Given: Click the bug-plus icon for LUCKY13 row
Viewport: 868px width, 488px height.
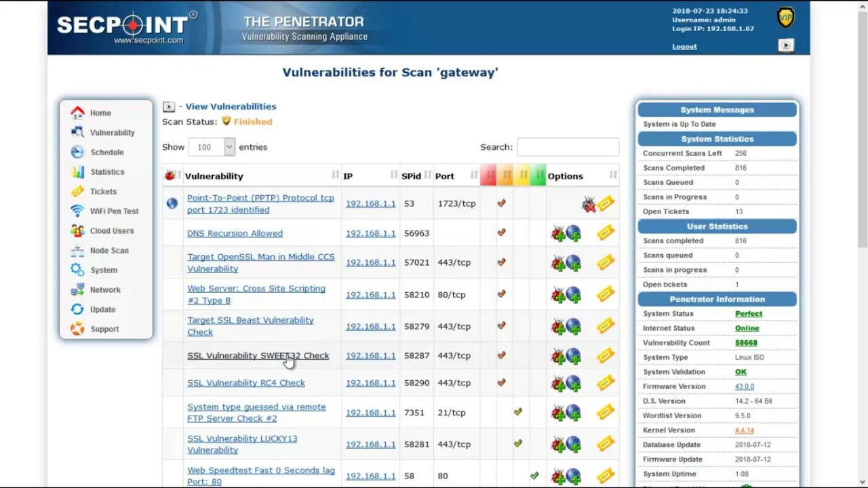Looking at the screenshot, I should click(558, 445).
